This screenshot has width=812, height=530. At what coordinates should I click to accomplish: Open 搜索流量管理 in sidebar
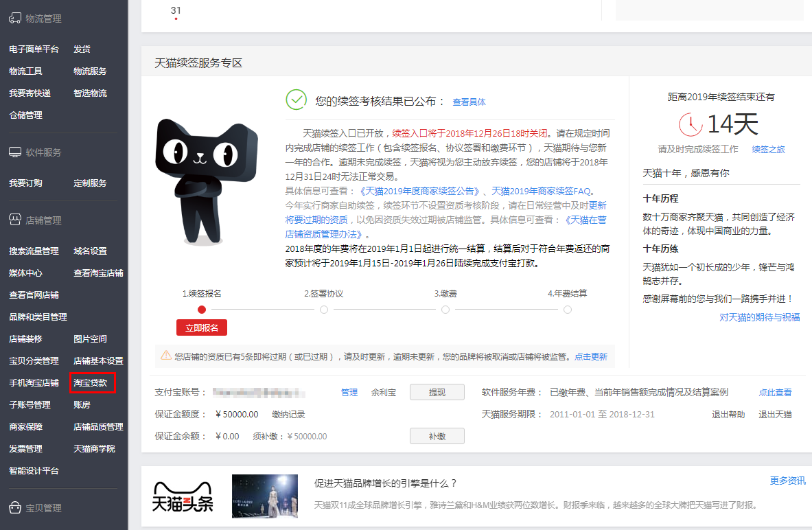click(34, 251)
